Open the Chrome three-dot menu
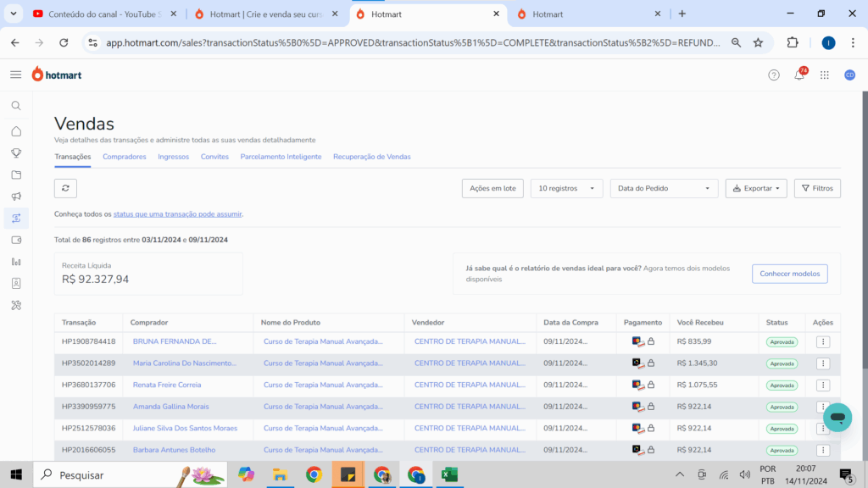The image size is (868, 488). [853, 42]
